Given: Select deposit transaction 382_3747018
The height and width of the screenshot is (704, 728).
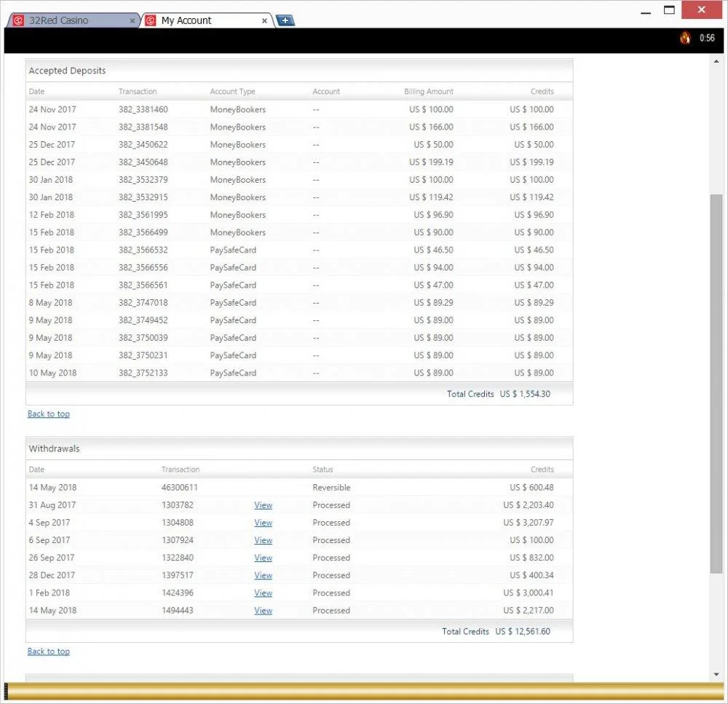Looking at the screenshot, I should (143, 303).
